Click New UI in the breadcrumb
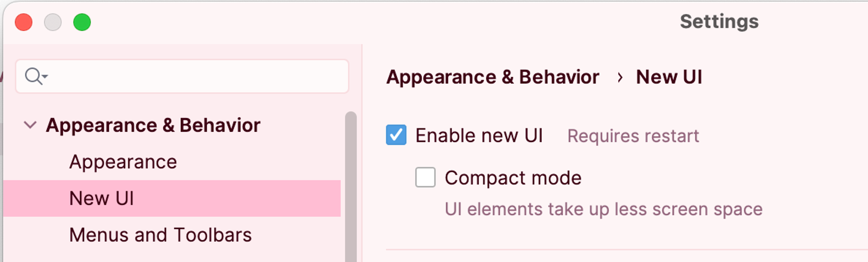The image size is (868, 262). (x=669, y=77)
